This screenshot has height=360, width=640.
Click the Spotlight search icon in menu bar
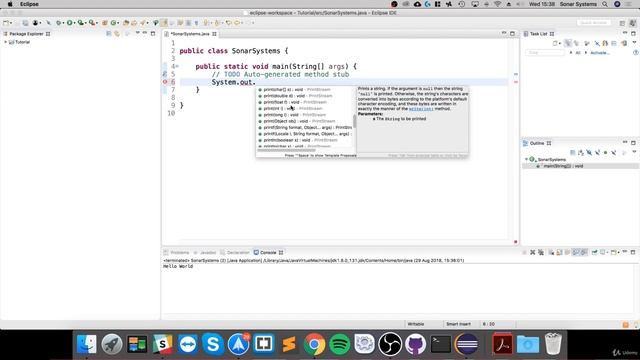[x=605, y=4]
